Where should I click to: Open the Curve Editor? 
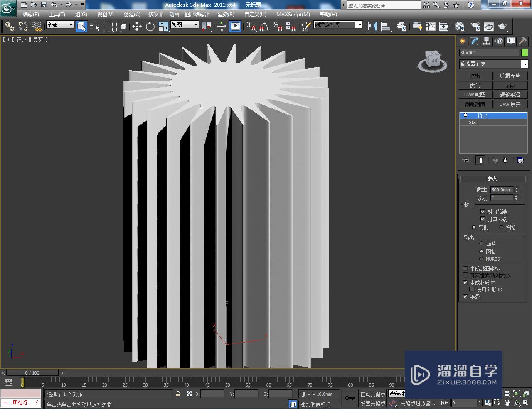point(431,27)
